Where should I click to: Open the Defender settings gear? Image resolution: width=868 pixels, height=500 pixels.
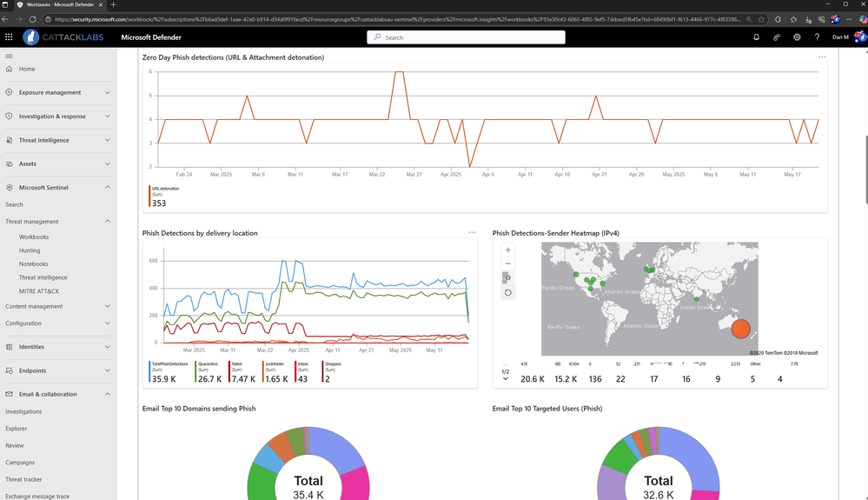(797, 37)
